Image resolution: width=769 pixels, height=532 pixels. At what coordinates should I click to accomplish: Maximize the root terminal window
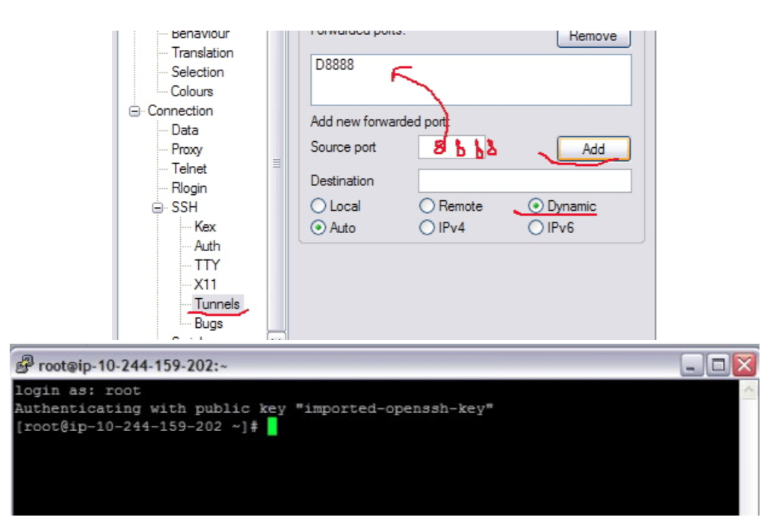[x=718, y=365]
